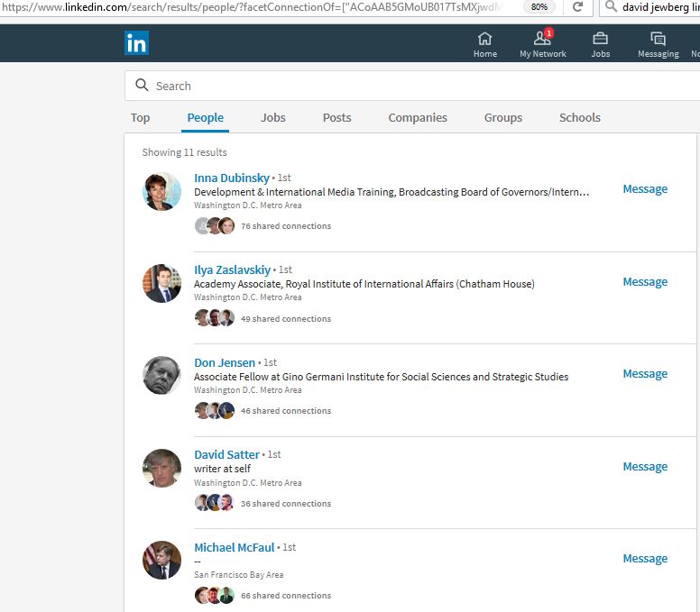This screenshot has height=612, width=700.
Task: Message Michael McFaul
Action: tap(645, 559)
